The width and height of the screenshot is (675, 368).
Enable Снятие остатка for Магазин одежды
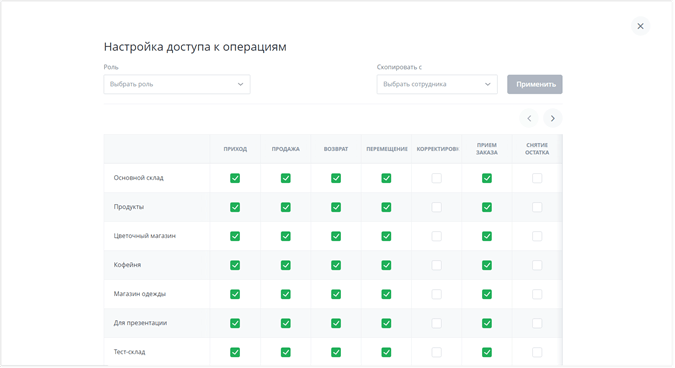point(537,294)
